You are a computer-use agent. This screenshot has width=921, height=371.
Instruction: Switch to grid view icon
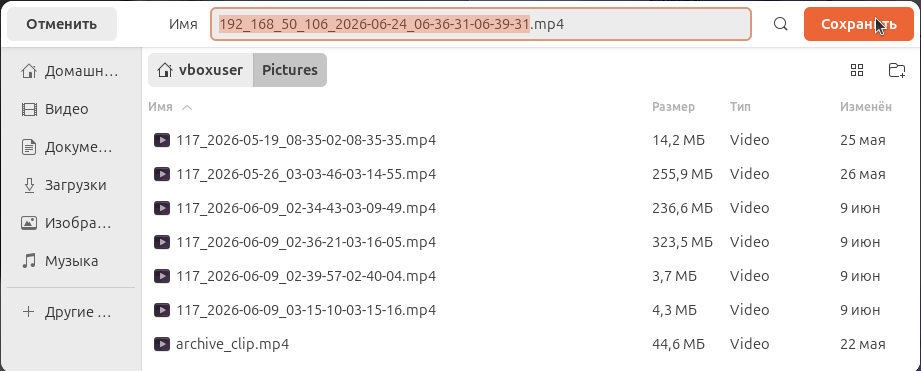tap(857, 70)
